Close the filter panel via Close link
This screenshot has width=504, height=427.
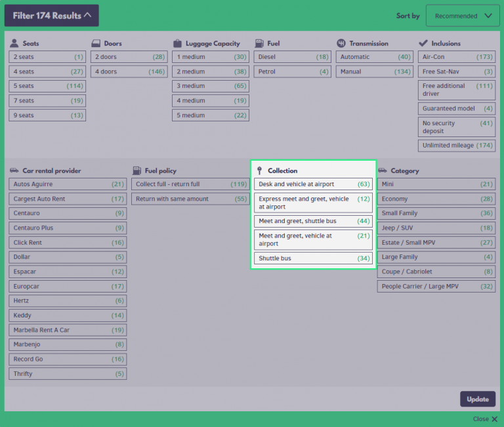click(484, 418)
